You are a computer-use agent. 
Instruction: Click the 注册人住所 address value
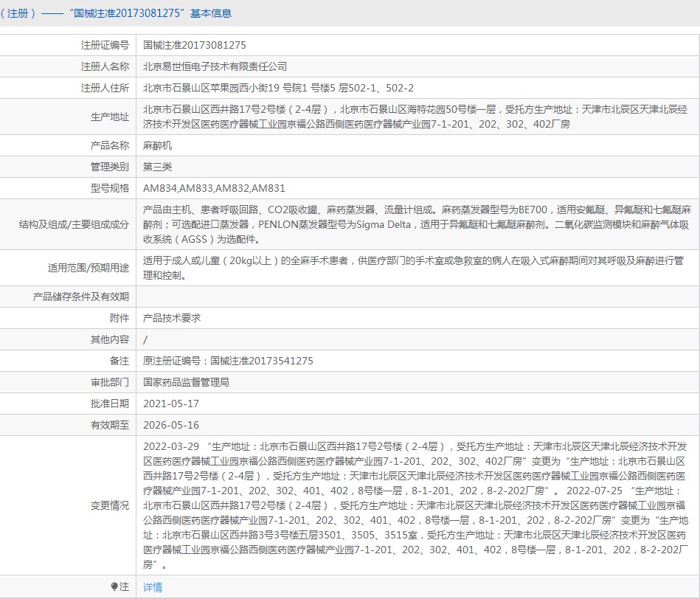pos(278,88)
